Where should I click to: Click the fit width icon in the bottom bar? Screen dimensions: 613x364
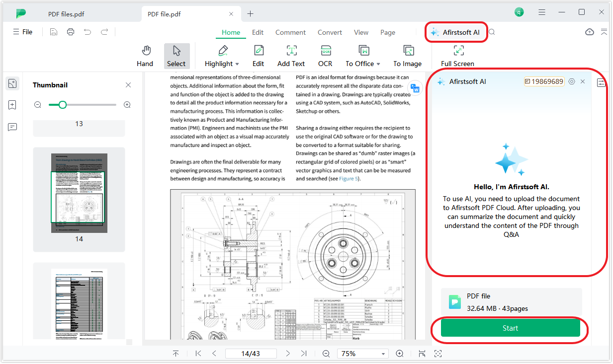(422, 354)
